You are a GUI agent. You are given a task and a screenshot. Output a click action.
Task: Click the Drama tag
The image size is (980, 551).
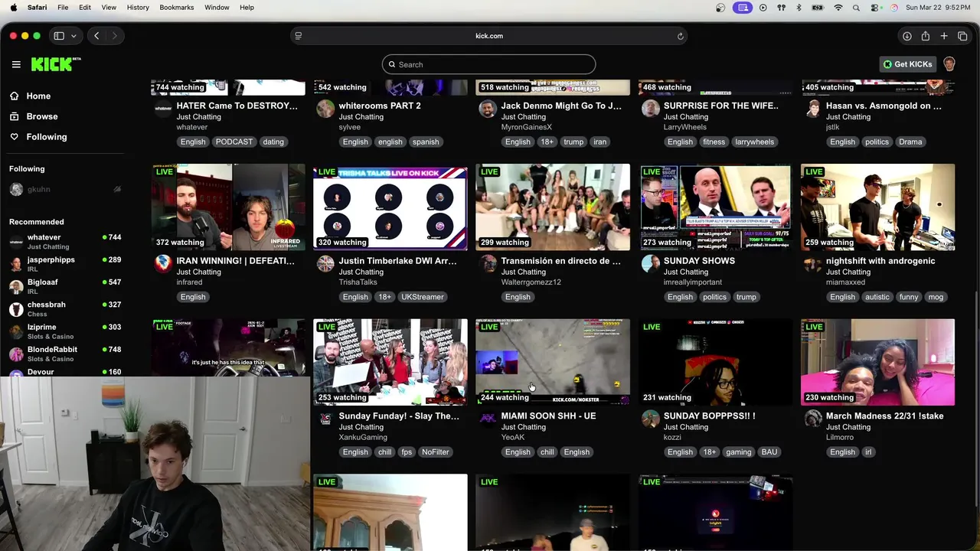click(910, 142)
